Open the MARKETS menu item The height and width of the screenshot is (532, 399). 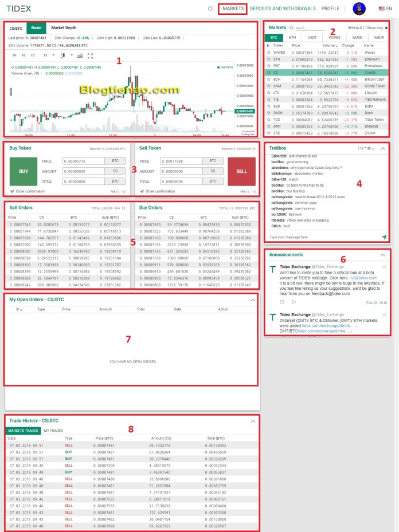(233, 9)
